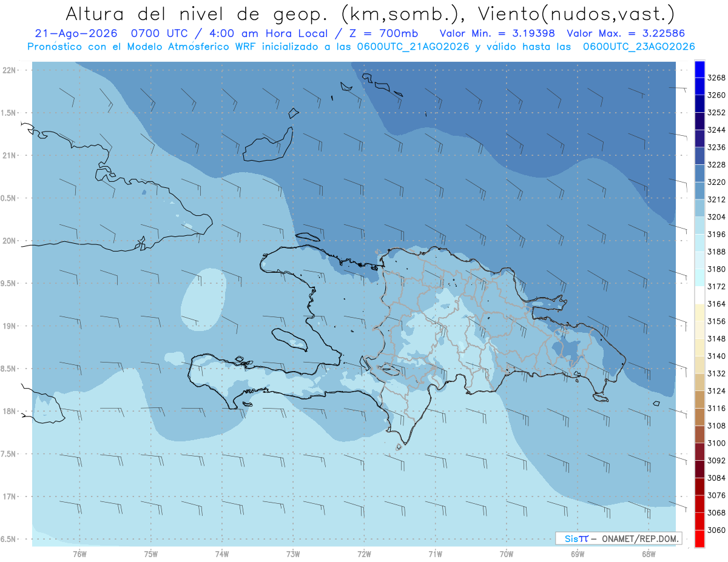
Task: Click the '0600UTC_23AGO2026' valid-until text
Action: point(639,47)
